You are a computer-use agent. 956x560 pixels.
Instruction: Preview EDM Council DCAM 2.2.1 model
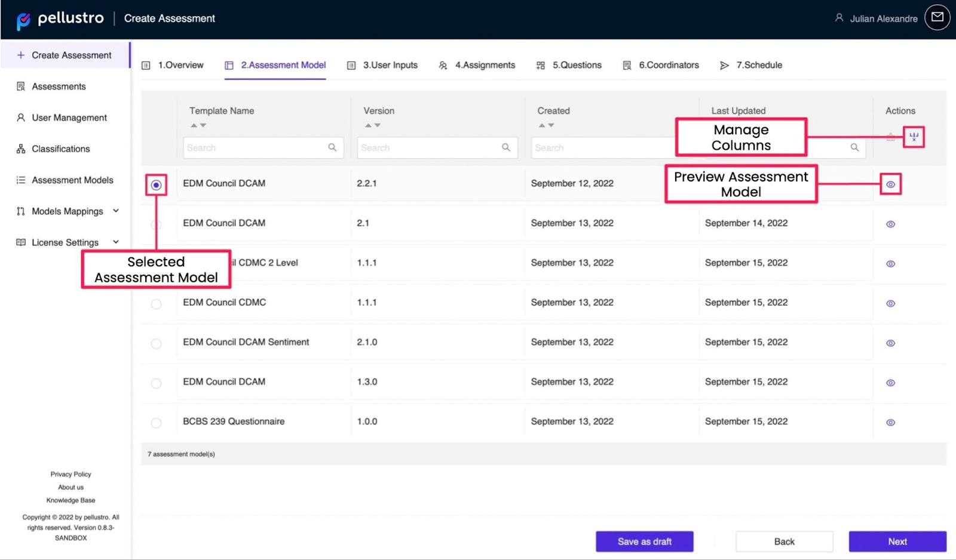[x=890, y=184]
